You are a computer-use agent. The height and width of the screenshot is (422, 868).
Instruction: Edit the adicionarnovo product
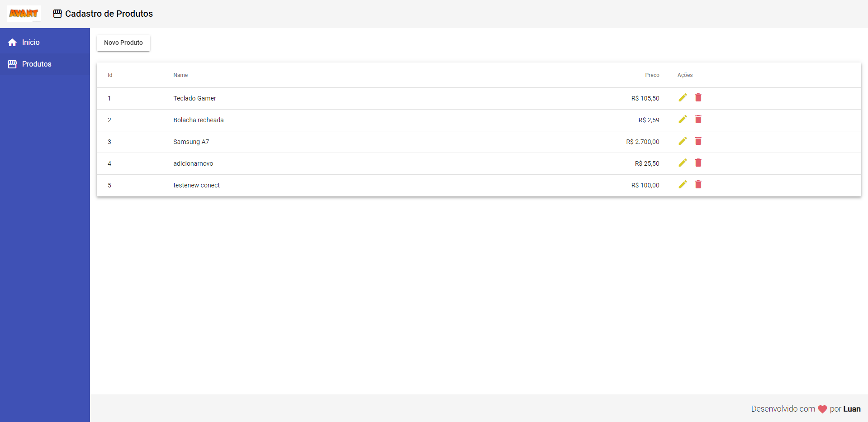683,163
